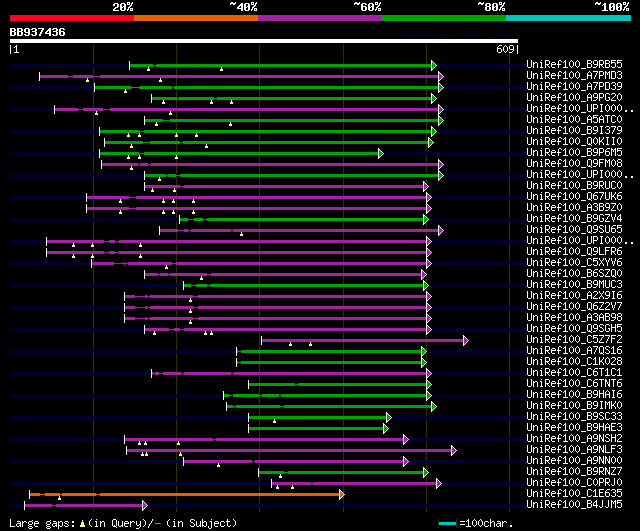The image size is (640, 531).
Task: Click the =100char. scale label
Action: click(486, 523)
